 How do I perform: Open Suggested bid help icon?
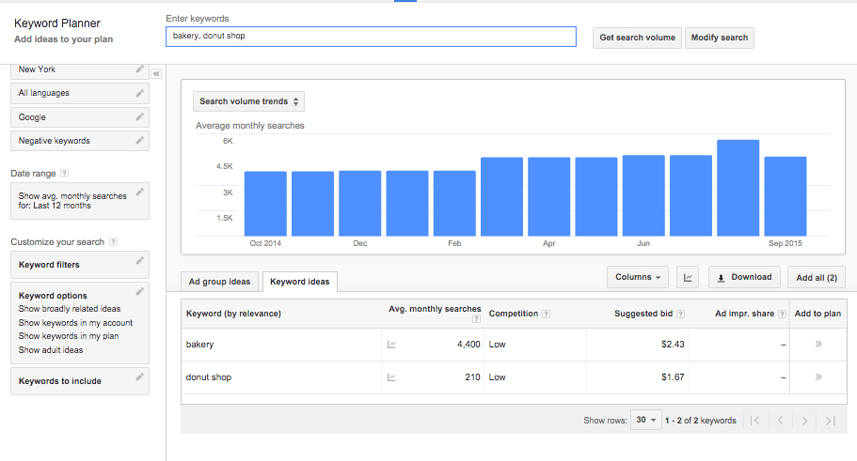tap(680, 314)
